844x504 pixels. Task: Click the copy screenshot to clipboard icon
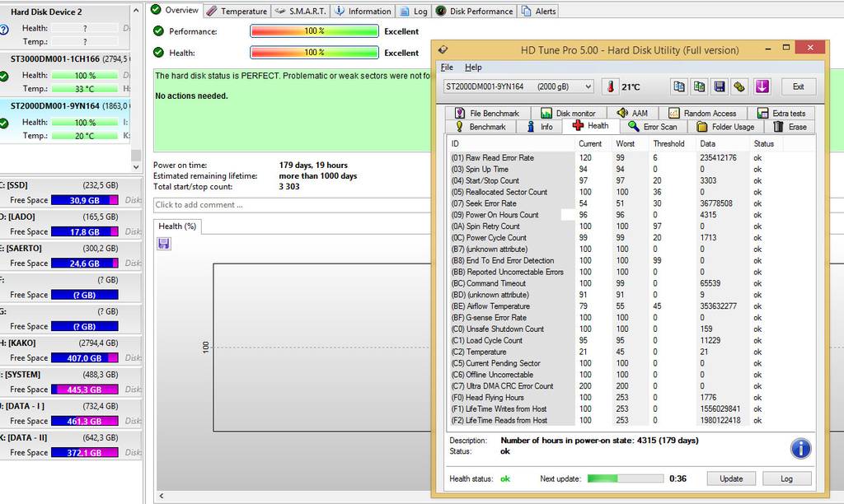coord(699,86)
